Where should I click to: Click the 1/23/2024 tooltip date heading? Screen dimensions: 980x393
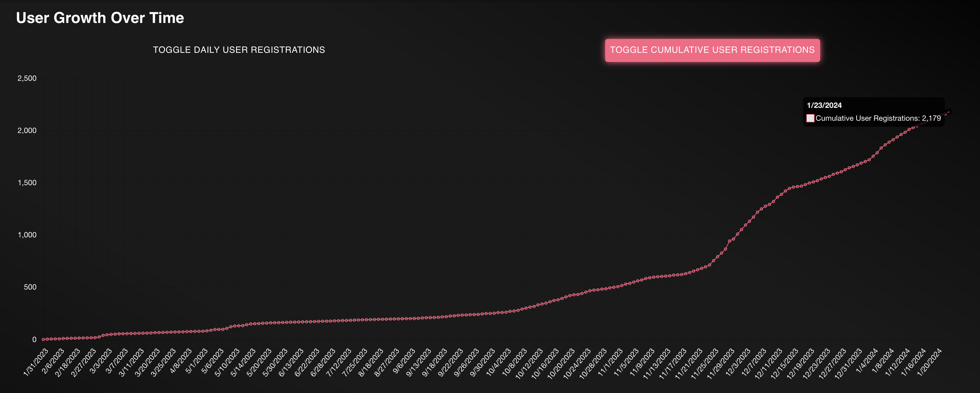click(x=824, y=105)
